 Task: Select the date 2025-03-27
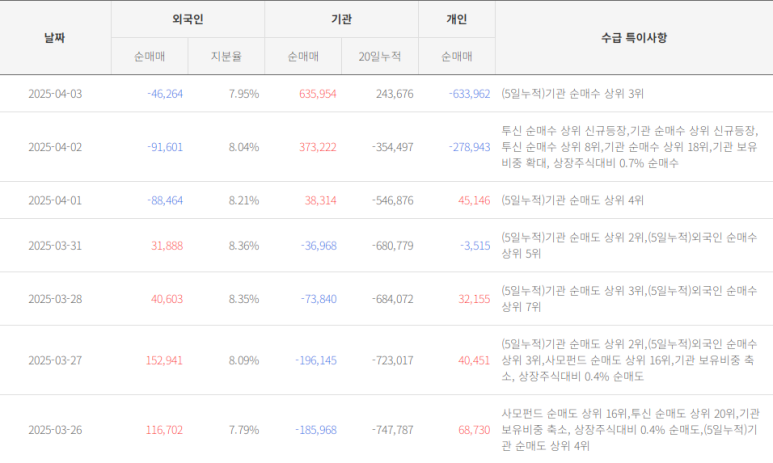click(x=55, y=360)
